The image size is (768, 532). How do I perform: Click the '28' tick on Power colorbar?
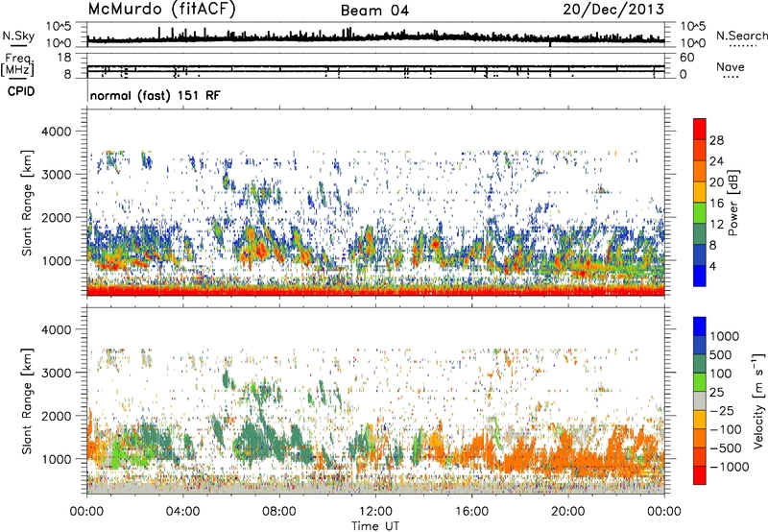click(x=716, y=140)
